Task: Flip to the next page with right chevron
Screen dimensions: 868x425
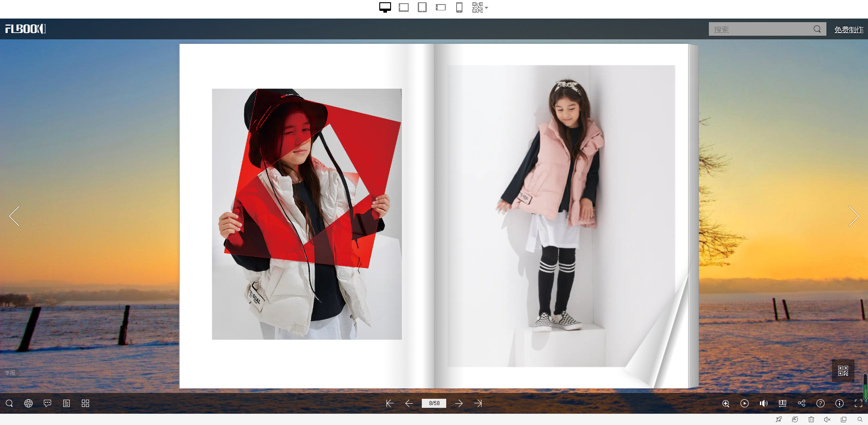Action: click(x=853, y=216)
